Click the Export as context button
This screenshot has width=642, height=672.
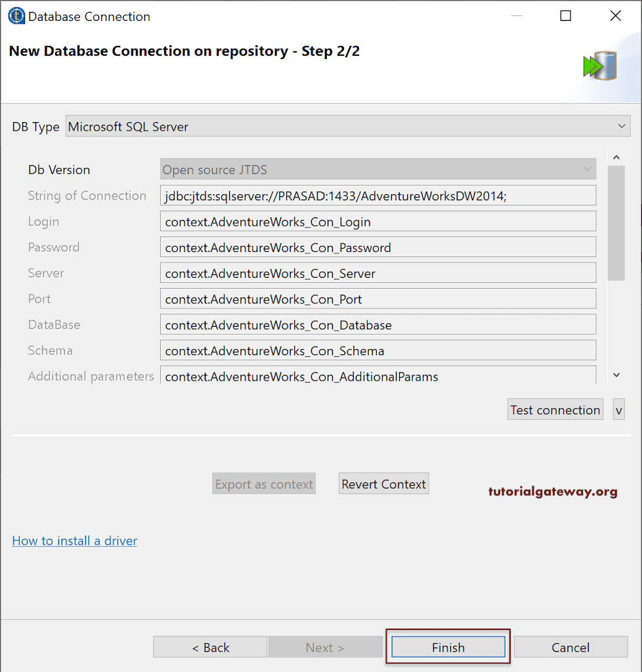point(264,484)
